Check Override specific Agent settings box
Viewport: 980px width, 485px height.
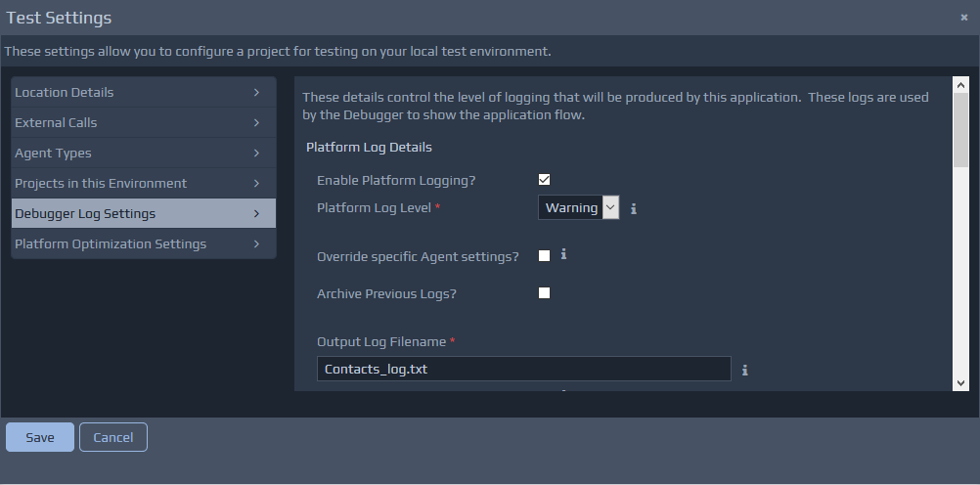pos(545,256)
